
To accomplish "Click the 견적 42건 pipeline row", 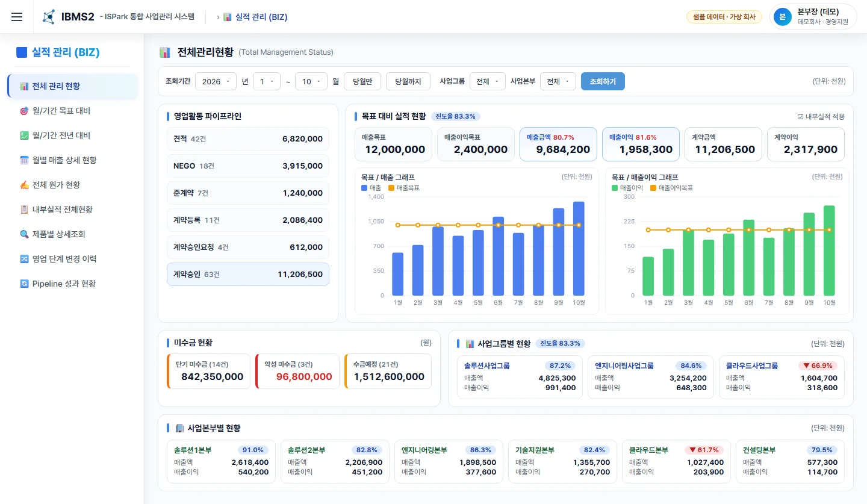I will coord(247,138).
